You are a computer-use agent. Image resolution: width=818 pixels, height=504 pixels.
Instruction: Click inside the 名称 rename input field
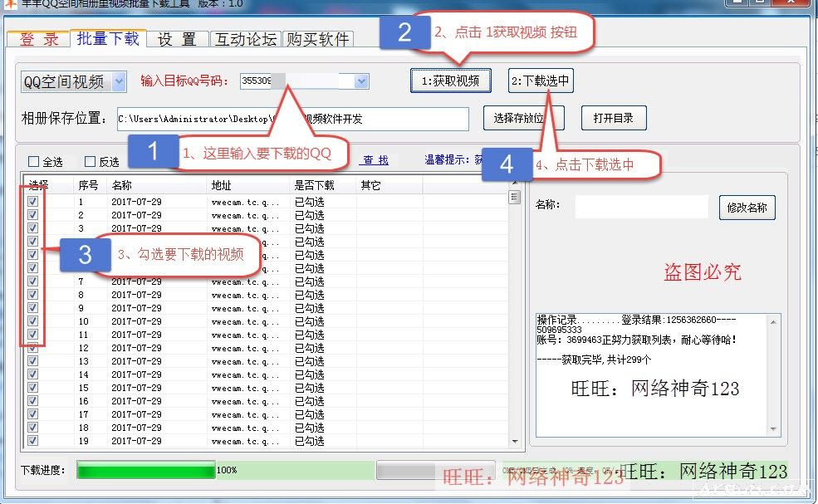[642, 207]
